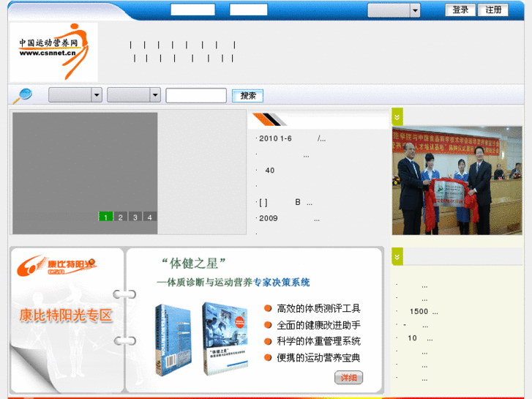
Task: Click the 康比特阳光专区 banner text
Action: coord(65,315)
